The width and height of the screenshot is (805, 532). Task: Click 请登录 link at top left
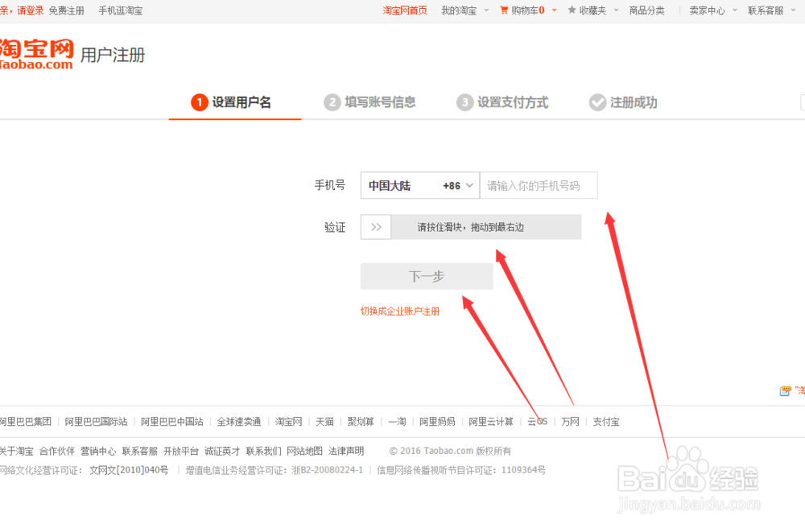(x=31, y=10)
